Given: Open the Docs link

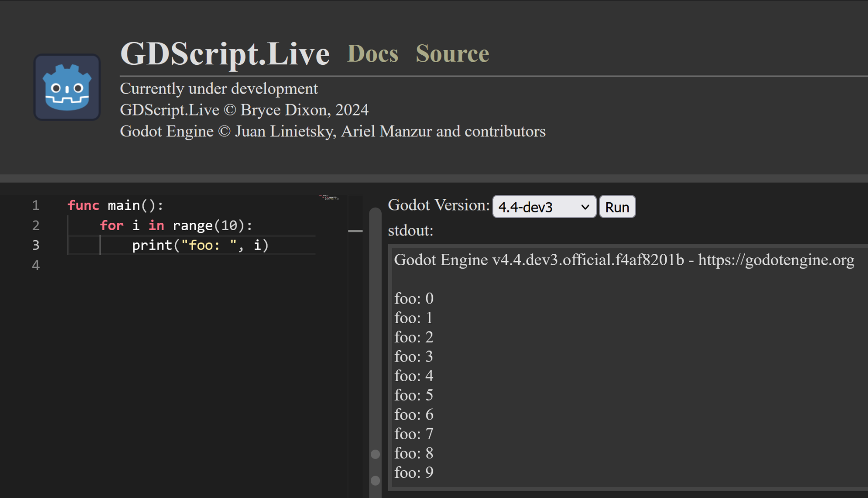Looking at the screenshot, I should pyautogui.click(x=373, y=54).
